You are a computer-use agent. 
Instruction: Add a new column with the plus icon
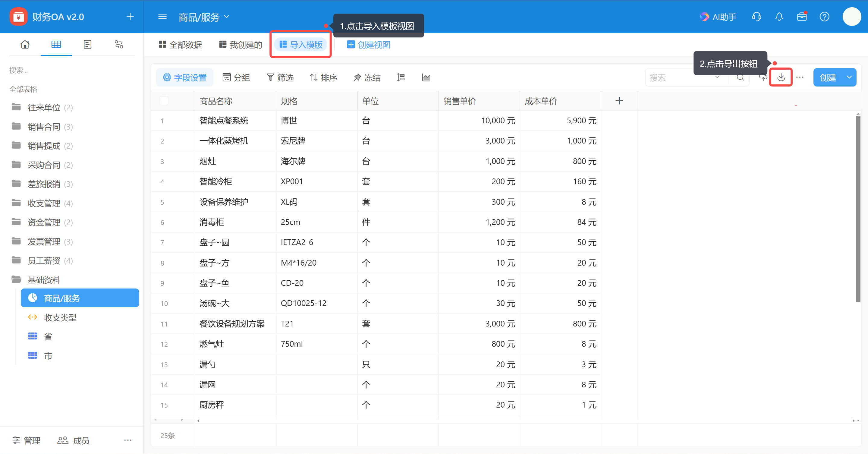point(619,101)
